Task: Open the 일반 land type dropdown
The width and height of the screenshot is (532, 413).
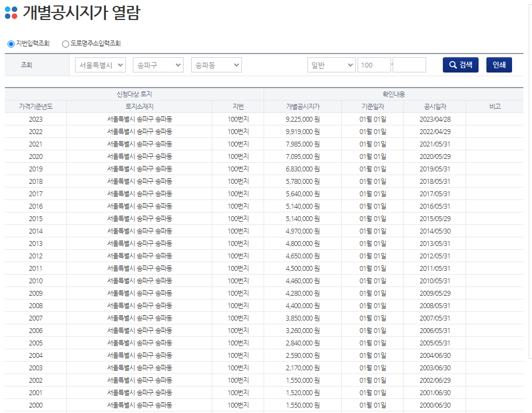Action: point(332,65)
